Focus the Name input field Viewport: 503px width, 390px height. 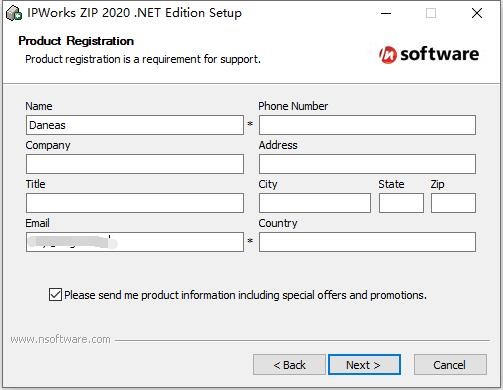[135, 125]
